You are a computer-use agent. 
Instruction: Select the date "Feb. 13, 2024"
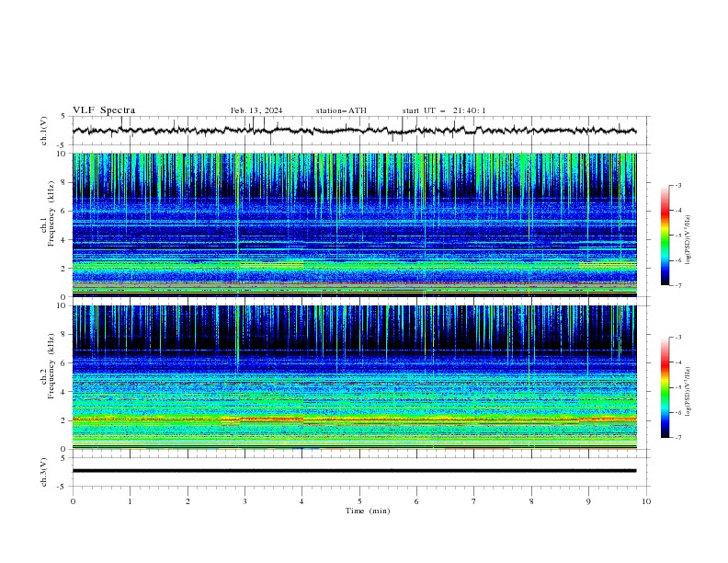pyautogui.click(x=256, y=110)
